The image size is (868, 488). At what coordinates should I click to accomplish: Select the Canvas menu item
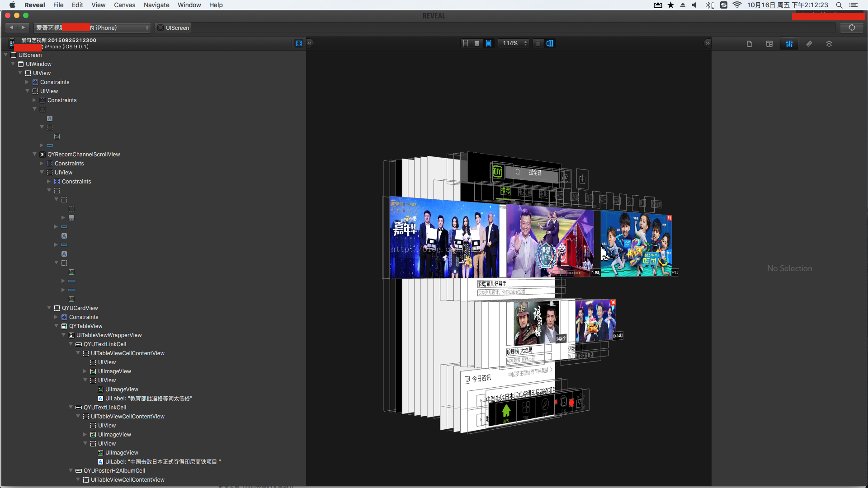coord(125,5)
